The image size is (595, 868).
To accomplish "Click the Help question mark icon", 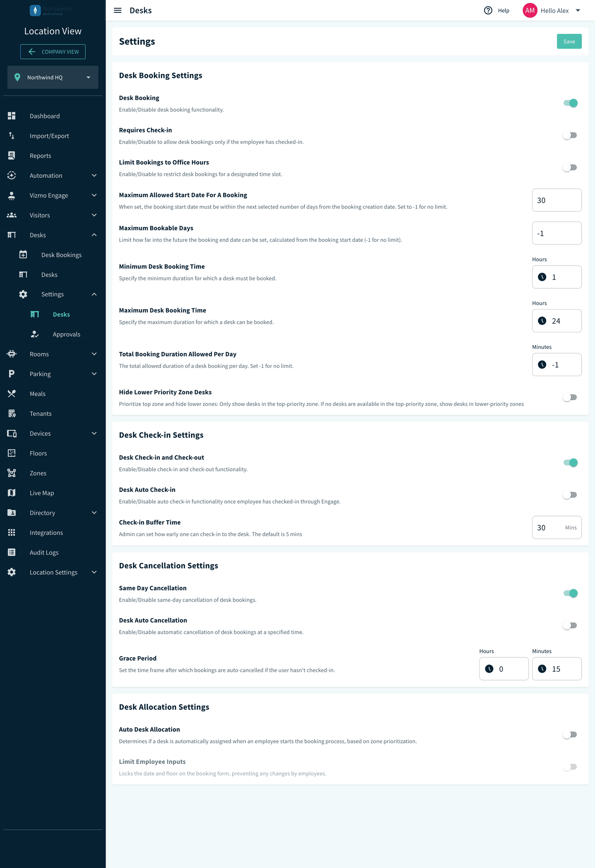I will [488, 10].
